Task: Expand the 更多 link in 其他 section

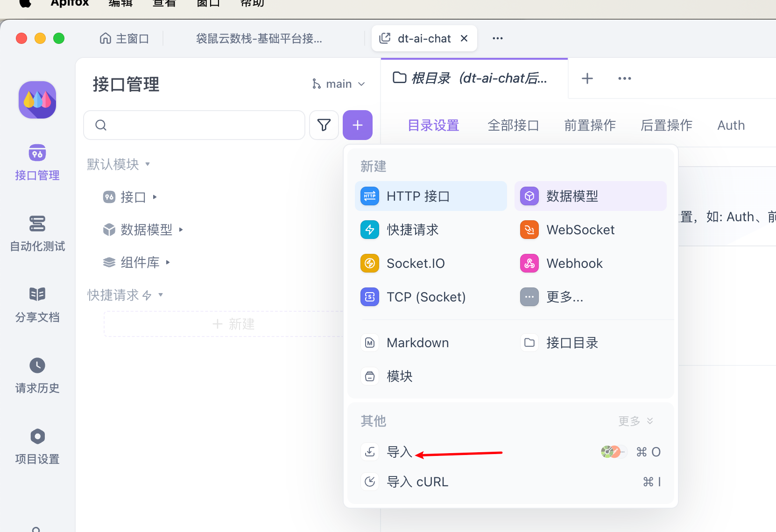Action: [x=635, y=421]
